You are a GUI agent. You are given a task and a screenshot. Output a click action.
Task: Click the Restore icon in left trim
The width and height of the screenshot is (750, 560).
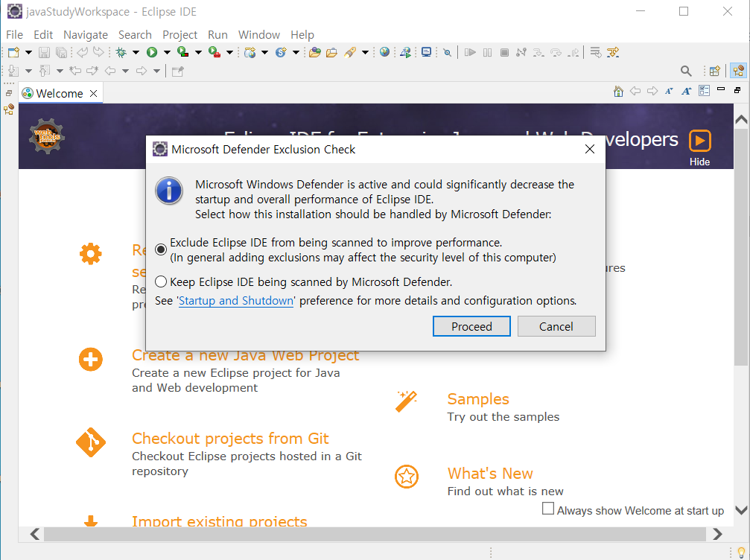click(x=9, y=93)
